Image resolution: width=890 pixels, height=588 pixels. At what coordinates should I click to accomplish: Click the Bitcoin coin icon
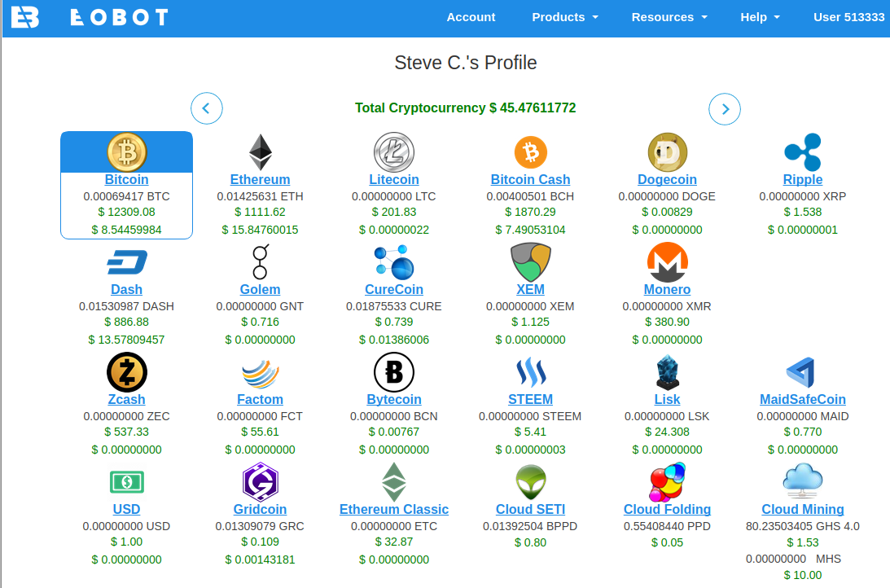click(126, 152)
